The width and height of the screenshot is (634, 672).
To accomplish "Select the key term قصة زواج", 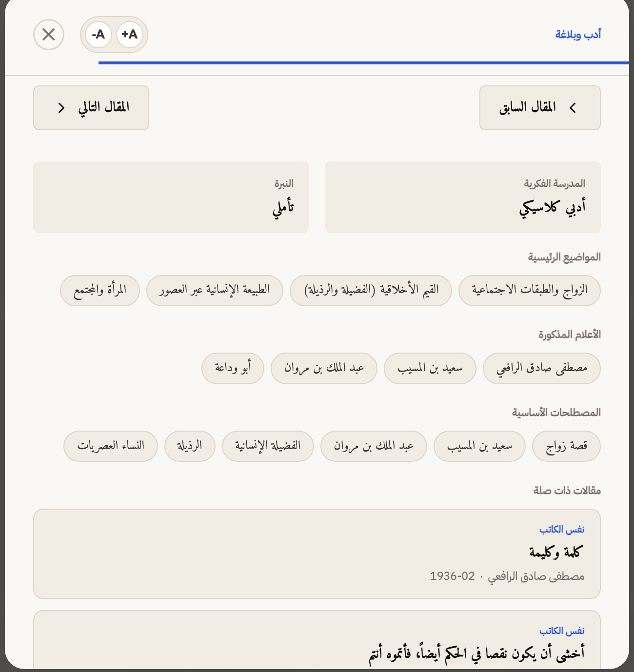I will tap(566, 446).
